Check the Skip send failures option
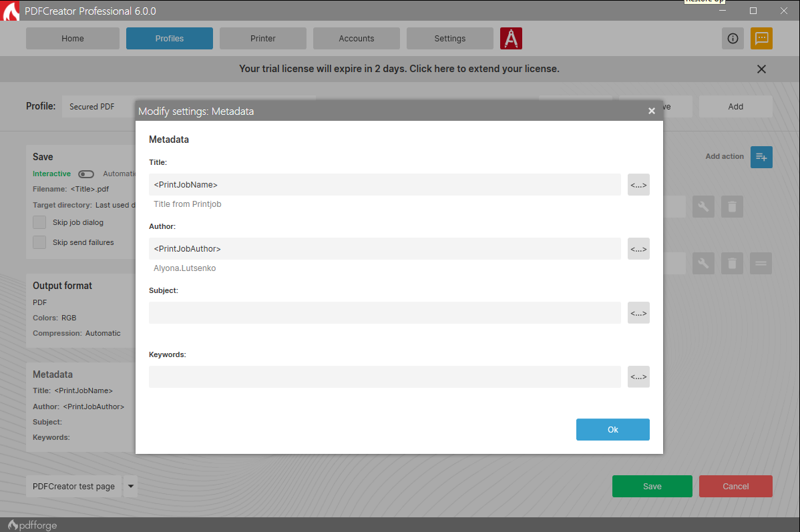Screen dimensions: 800x532 (39, 242)
